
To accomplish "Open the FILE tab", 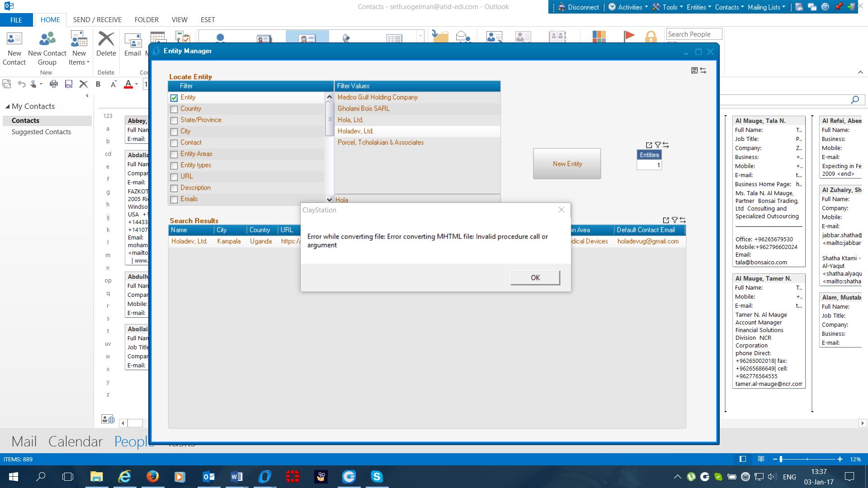I will coord(16,20).
